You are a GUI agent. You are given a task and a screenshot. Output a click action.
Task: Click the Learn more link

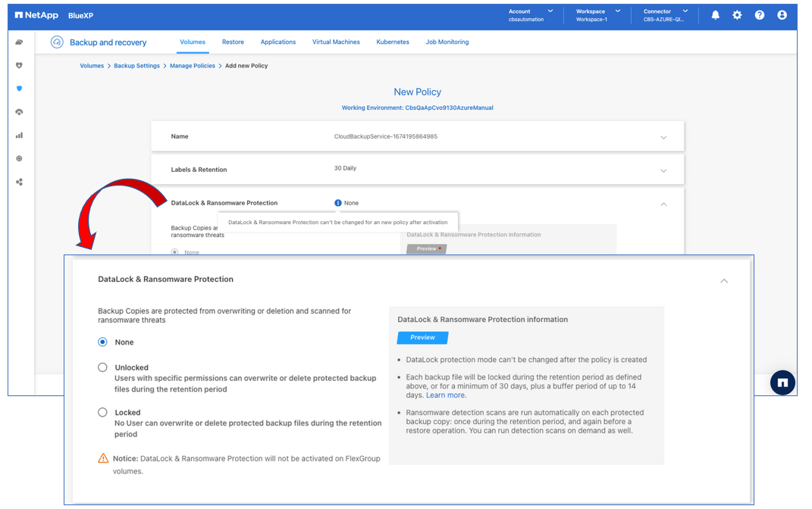(445, 395)
